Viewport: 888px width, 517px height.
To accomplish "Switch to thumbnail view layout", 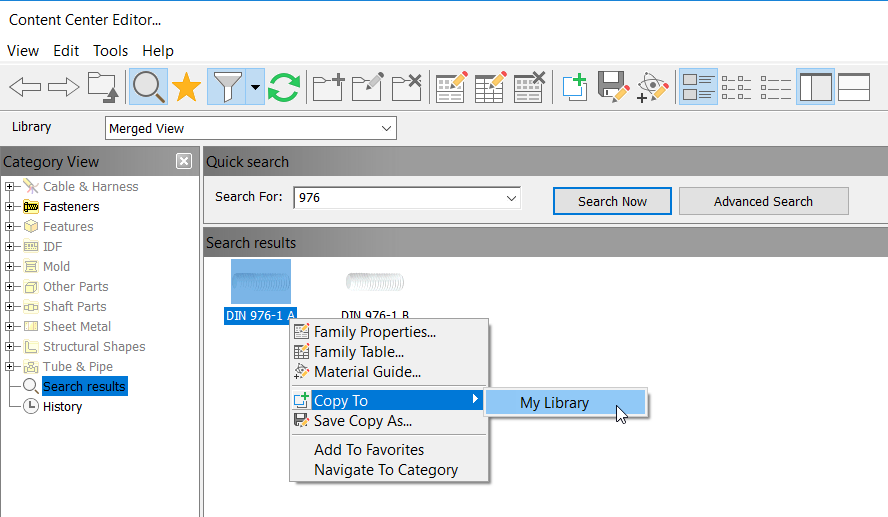I will pyautogui.click(x=698, y=87).
